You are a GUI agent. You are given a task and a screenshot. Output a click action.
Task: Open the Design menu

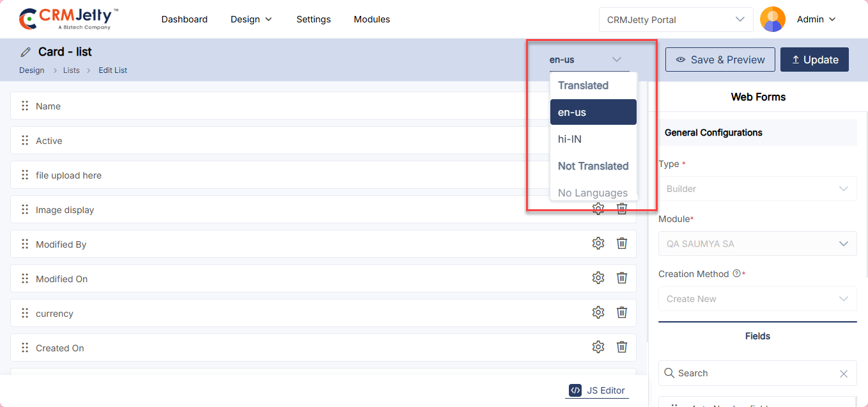[x=251, y=19]
